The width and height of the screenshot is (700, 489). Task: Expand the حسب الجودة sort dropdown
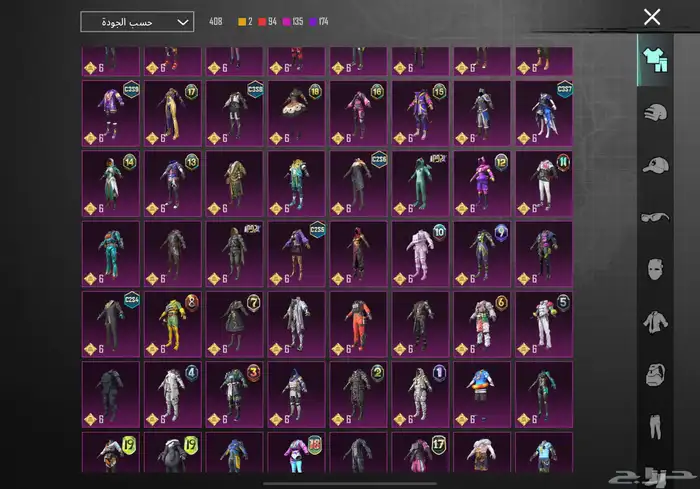137,21
